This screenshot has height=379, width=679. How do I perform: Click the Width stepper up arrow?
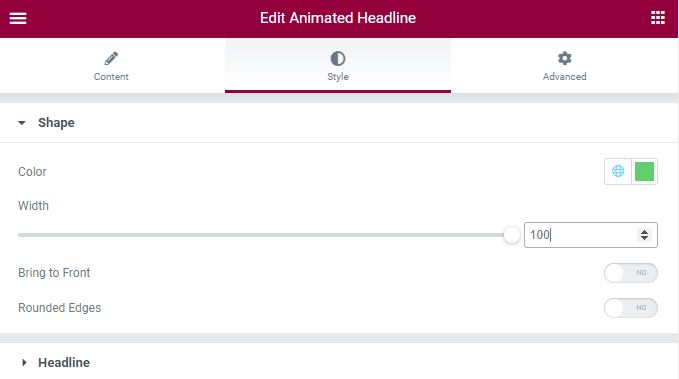[644, 232]
